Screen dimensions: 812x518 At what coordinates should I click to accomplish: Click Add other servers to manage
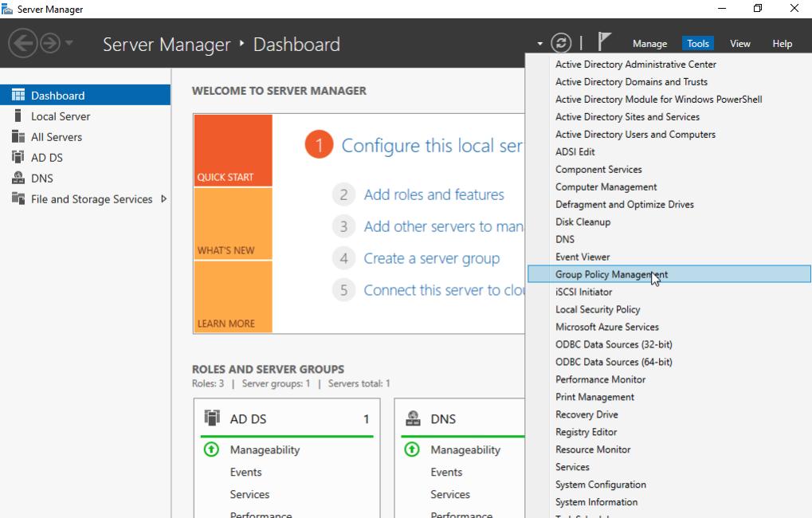[x=443, y=226]
